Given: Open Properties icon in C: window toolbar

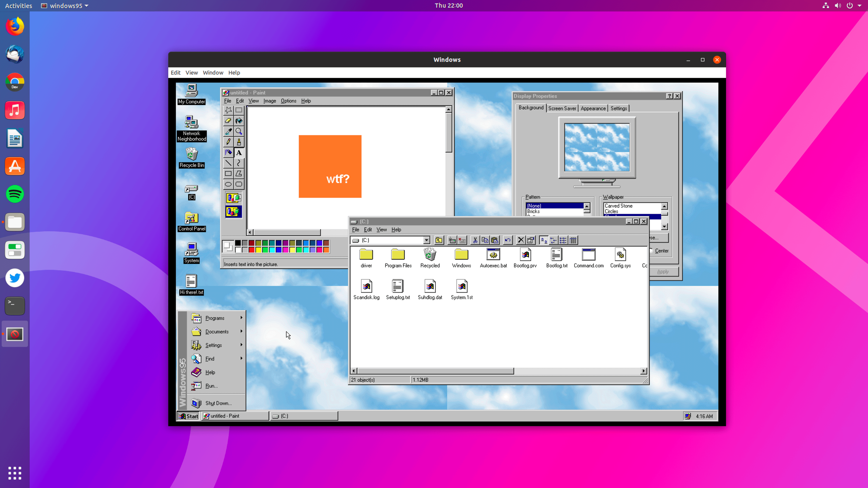Looking at the screenshot, I should (530, 240).
